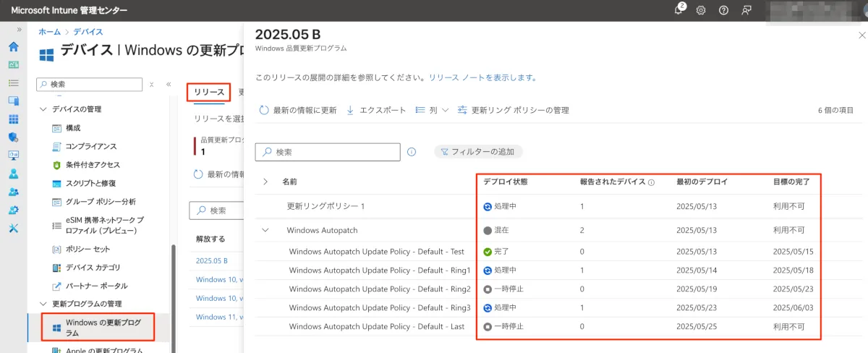
Task: Click the help question mark icon
Action: pos(723,10)
